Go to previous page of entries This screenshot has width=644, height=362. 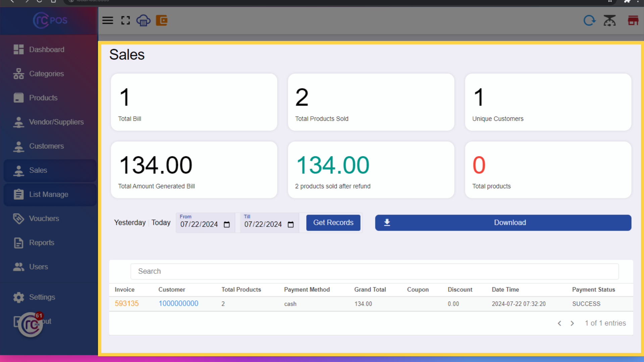(x=559, y=323)
